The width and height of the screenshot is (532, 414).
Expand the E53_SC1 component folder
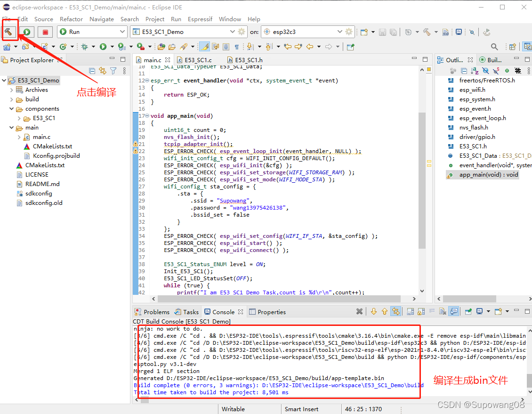point(19,118)
